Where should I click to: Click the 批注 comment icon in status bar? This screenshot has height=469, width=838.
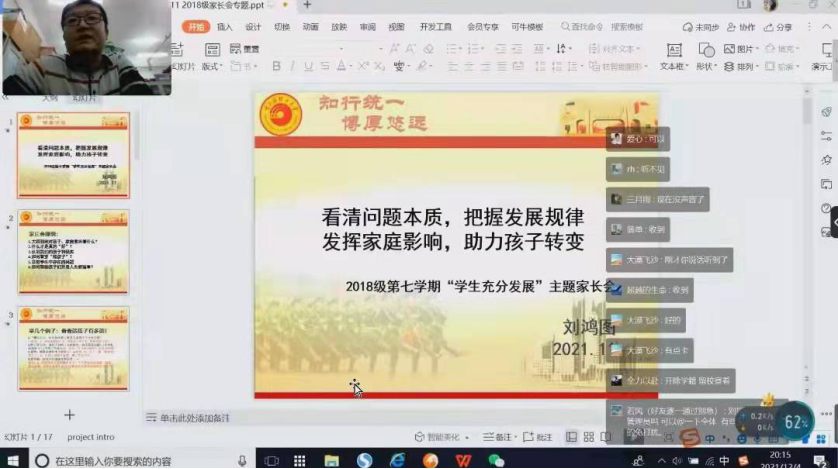coord(537,437)
